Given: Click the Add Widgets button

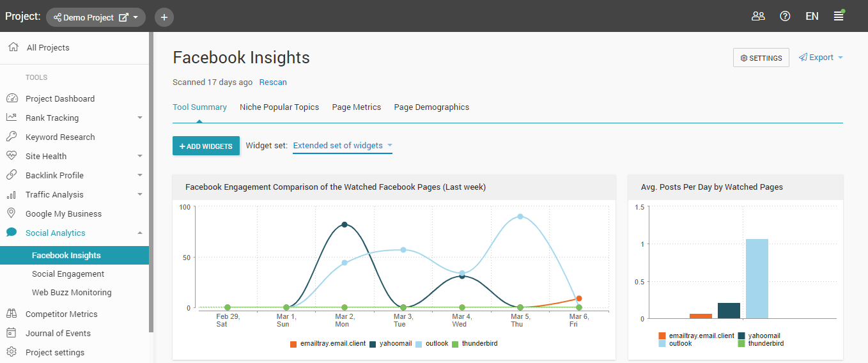Looking at the screenshot, I should 206,146.
